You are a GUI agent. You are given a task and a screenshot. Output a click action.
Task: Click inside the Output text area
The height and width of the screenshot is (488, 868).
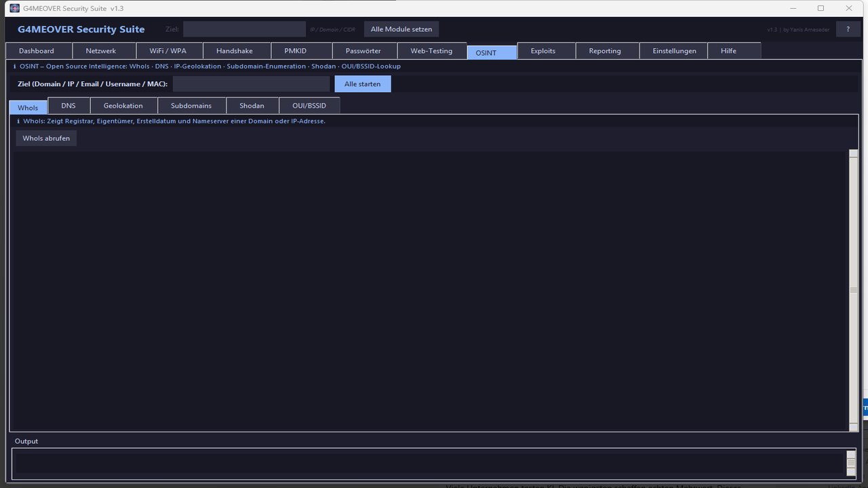[x=429, y=462]
